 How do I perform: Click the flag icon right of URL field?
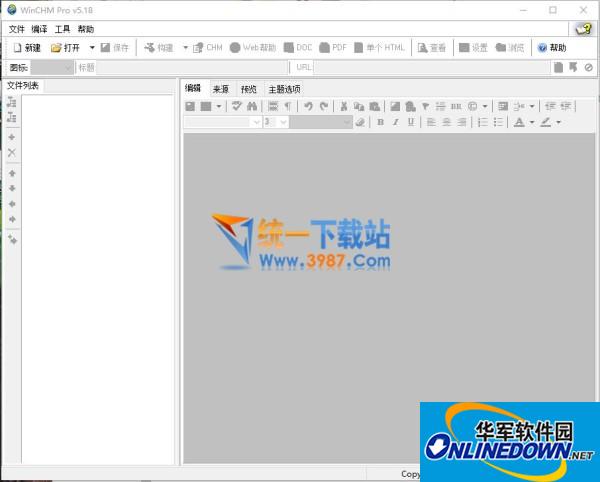[x=573, y=67]
